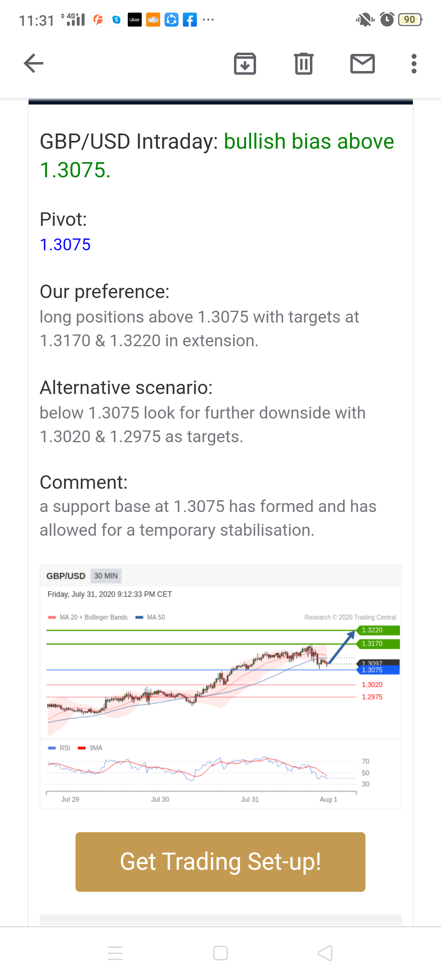441x980 pixels.
Task: Tap the blue pivot value 1.3075
Action: point(65,245)
